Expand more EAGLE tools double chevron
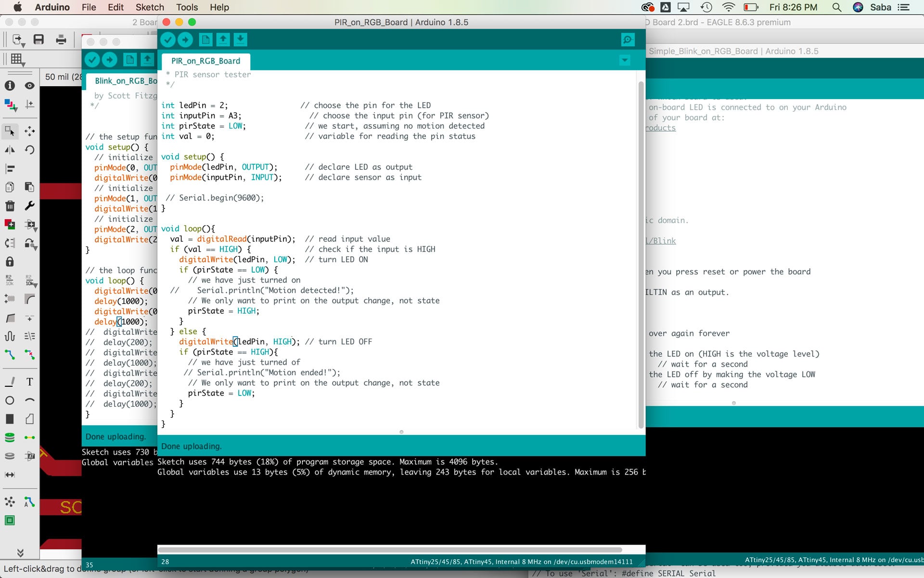 [x=20, y=552]
